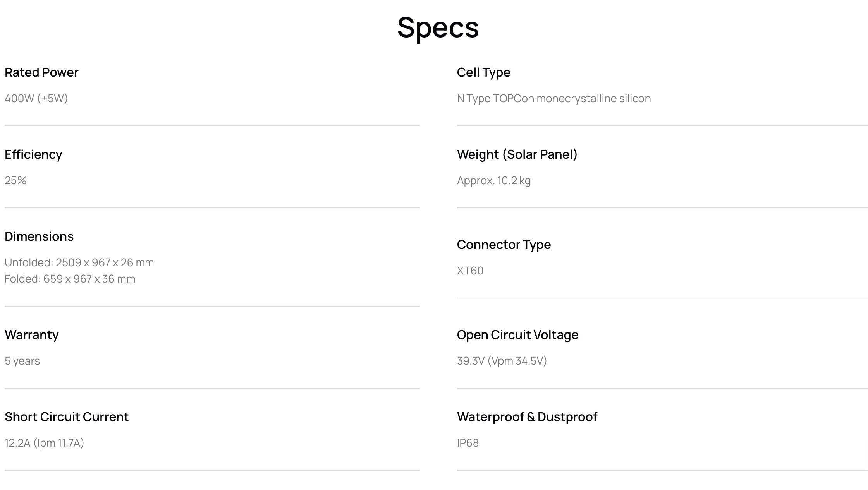Click the Specs page heading

(438, 27)
